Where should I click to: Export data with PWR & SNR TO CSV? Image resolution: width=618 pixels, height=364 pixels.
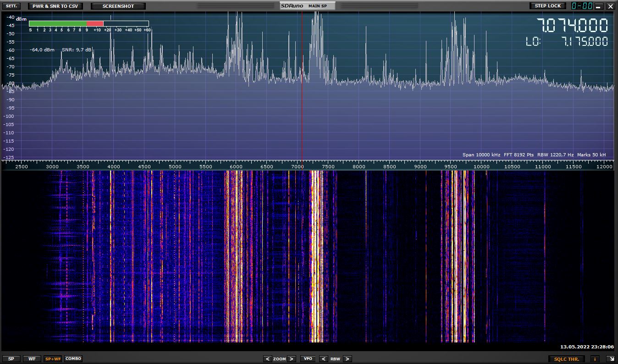55,6
